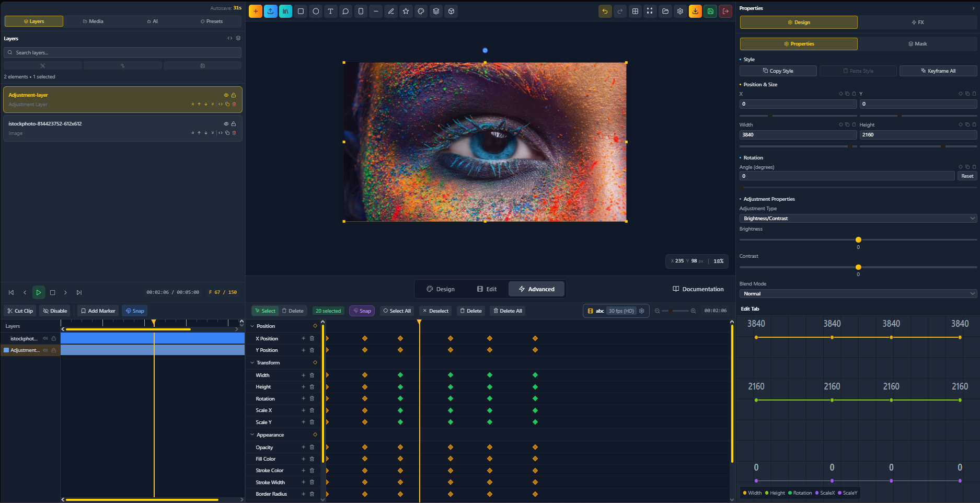Select the Text tool in the toolbar
This screenshot has width=980, height=503.
(330, 11)
